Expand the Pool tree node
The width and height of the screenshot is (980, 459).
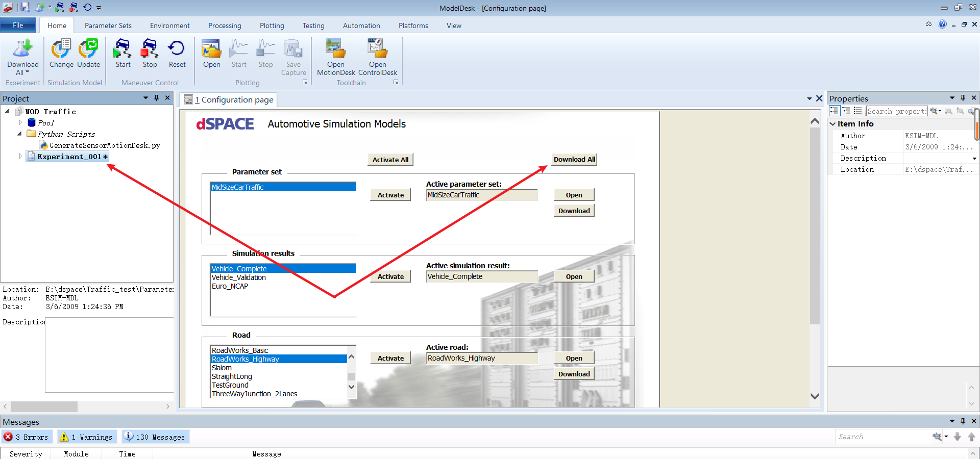tap(20, 122)
